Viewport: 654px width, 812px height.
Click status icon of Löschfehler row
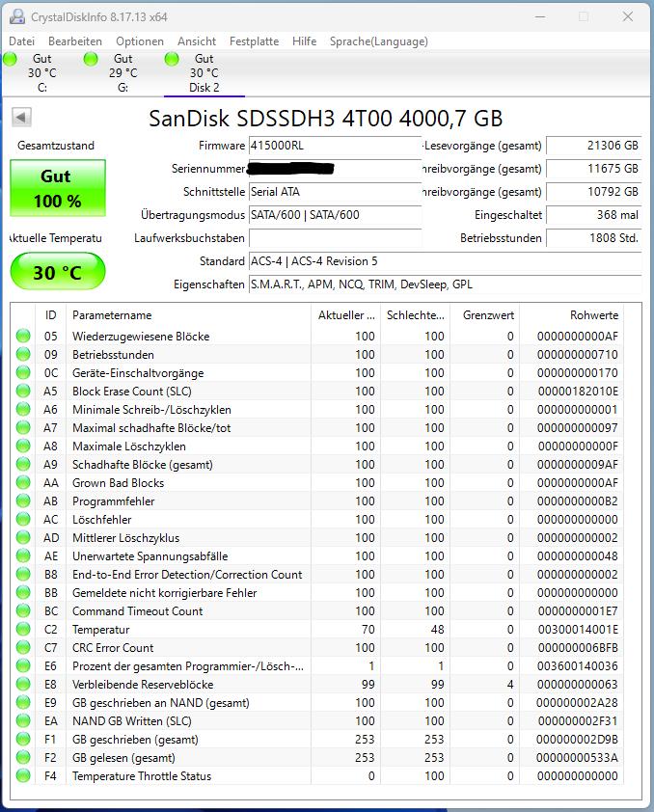pos(23,520)
